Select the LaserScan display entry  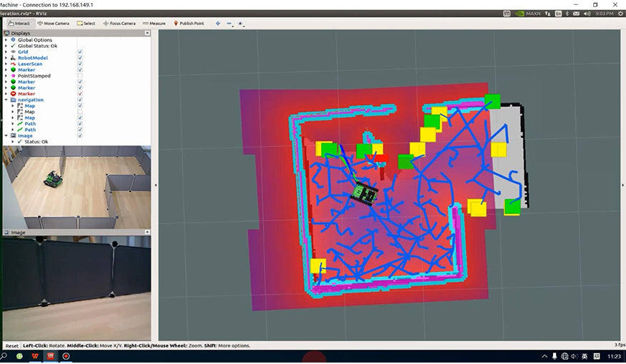pos(29,64)
